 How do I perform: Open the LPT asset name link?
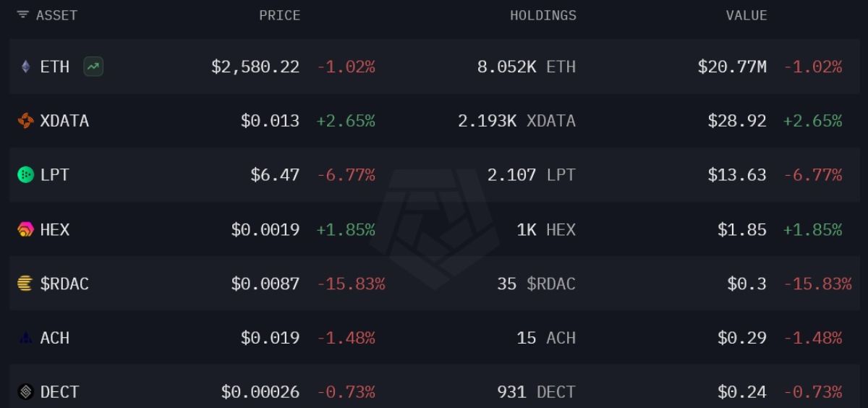[x=55, y=175]
